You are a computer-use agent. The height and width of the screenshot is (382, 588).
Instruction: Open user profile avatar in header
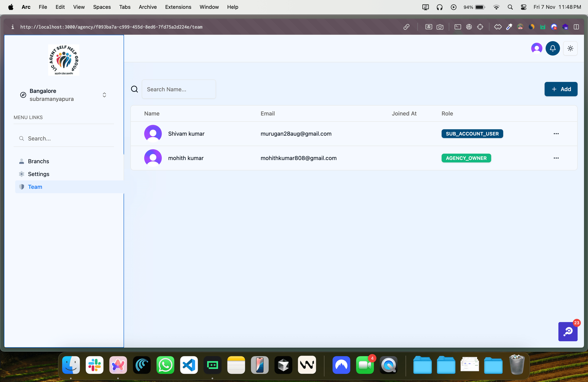pos(537,48)
